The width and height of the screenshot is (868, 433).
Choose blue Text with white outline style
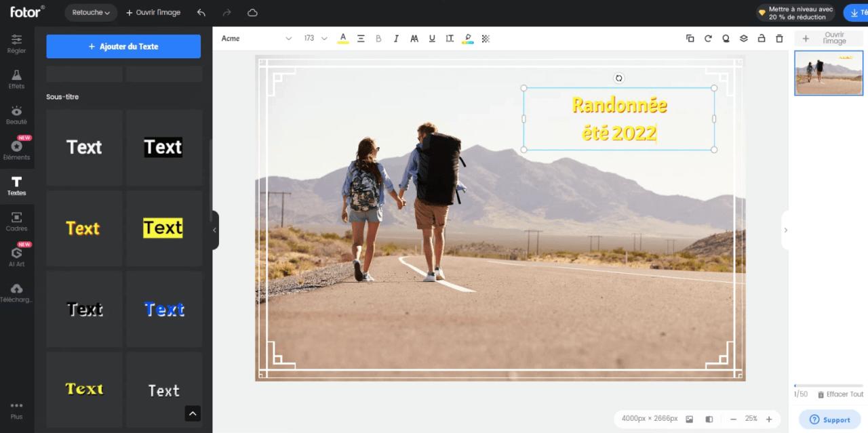tap(164, 309)
